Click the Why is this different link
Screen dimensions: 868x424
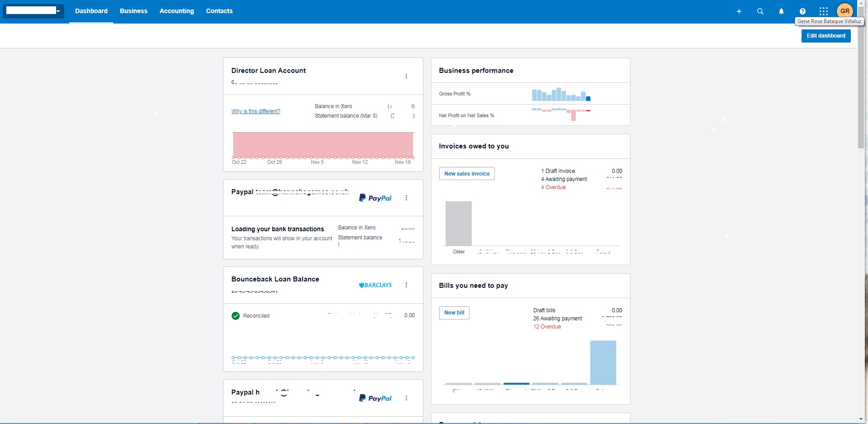coord(256,111)
